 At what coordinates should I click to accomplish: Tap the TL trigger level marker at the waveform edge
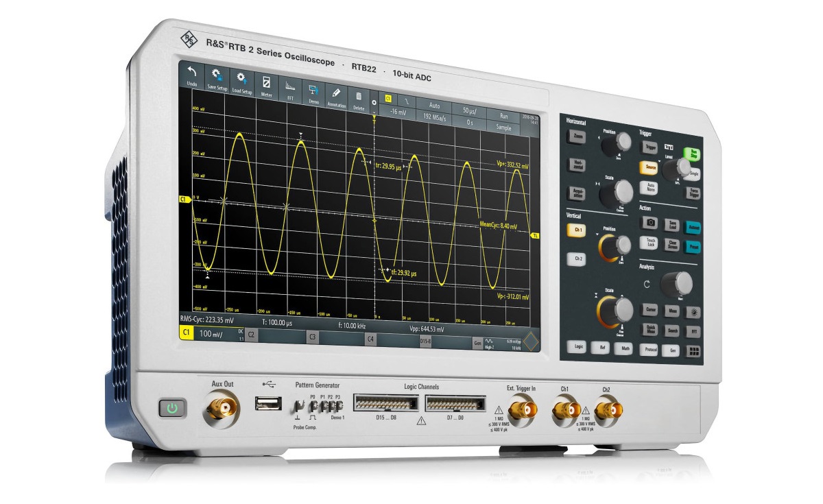point(535,235)
